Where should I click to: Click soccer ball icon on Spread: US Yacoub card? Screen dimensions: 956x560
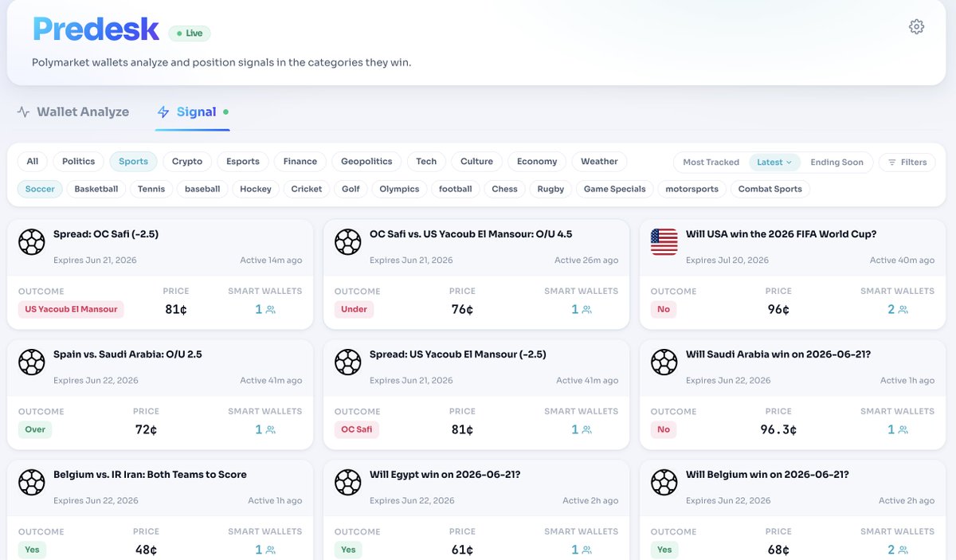(x=348, y=362)
